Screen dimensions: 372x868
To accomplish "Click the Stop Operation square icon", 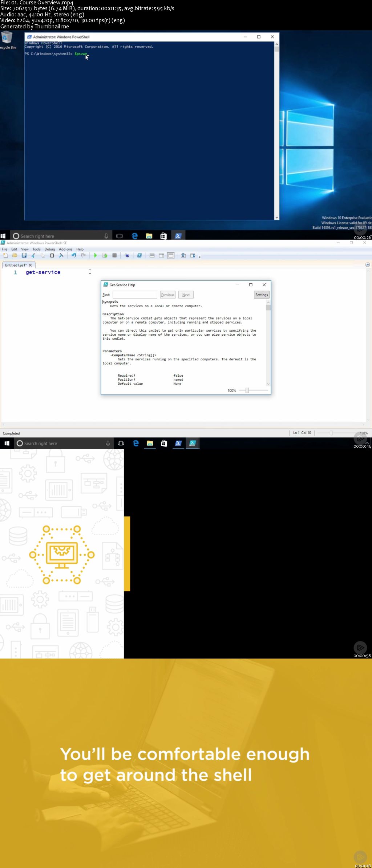I will click(114, 256).
